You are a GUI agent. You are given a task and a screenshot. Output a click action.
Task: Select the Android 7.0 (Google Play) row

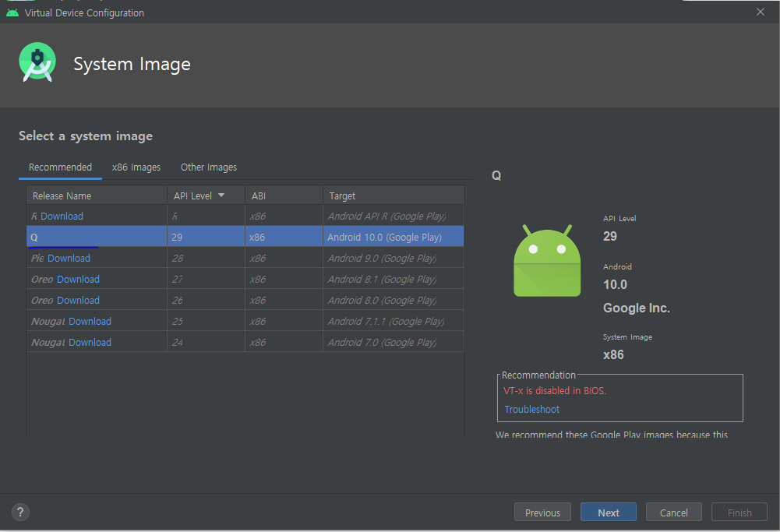(x=245, y=343)
